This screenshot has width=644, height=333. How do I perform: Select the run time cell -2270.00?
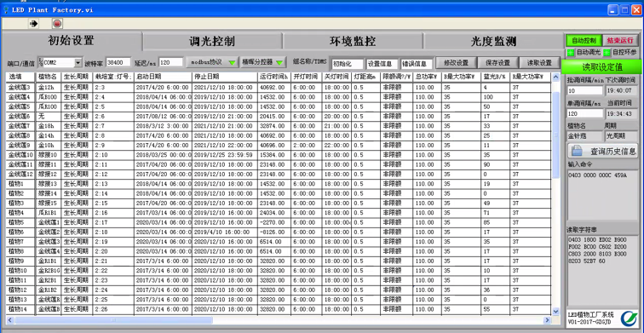click(274, 222)
